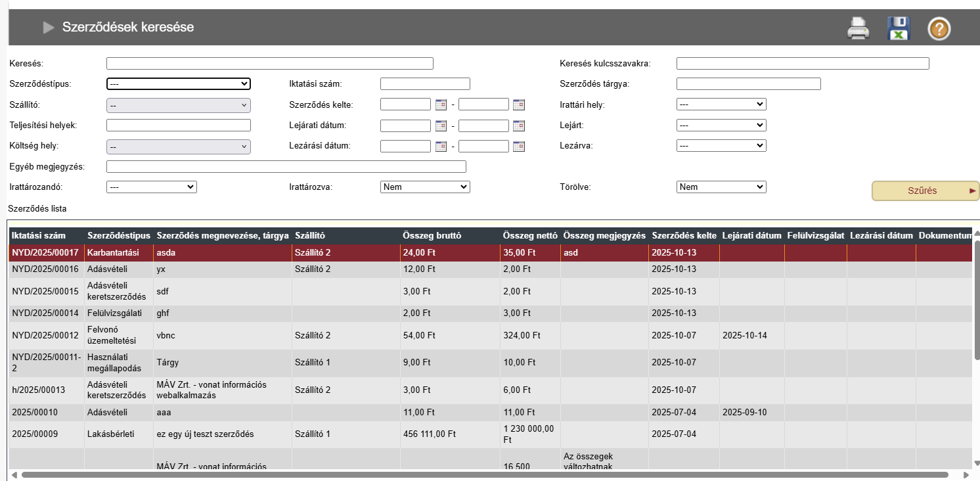Open calendar for Lezárási dátum start date

click(x=441, y=146)
